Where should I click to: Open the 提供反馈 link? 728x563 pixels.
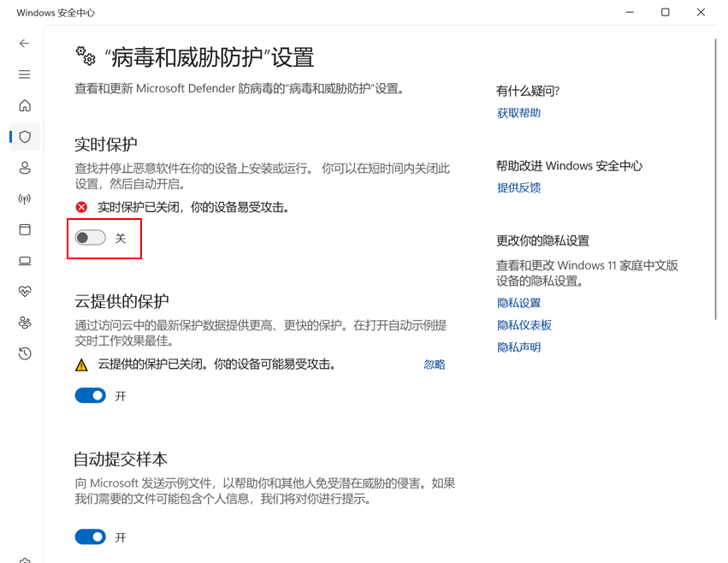tap(518, 187)
